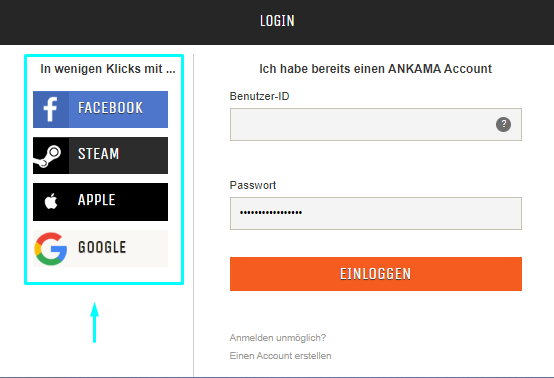Sign in via the FACEBOOK text label
Viewport: 554px width, 378px height.
[111, 108]
